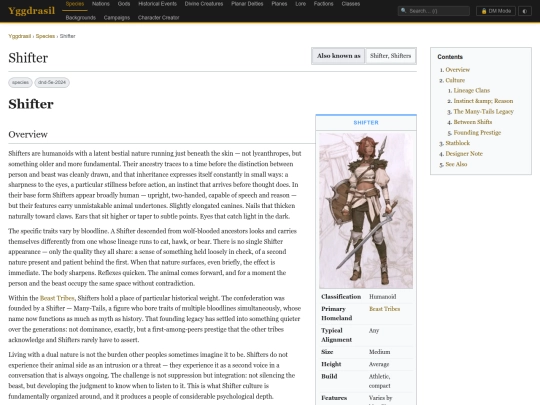Click the Yggdrasil breadcrumb link
Viewport: 540px width, 405px height.
coord(20,36)
